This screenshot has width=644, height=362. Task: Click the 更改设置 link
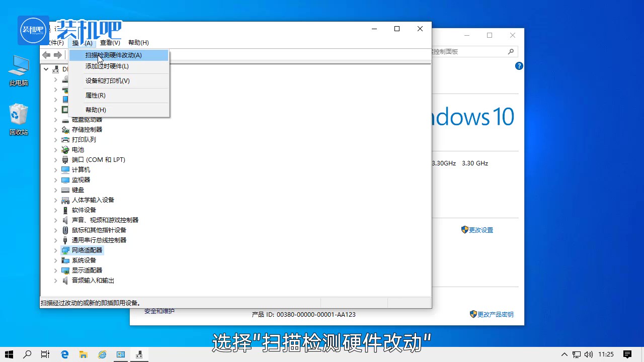tap(480, 230)
